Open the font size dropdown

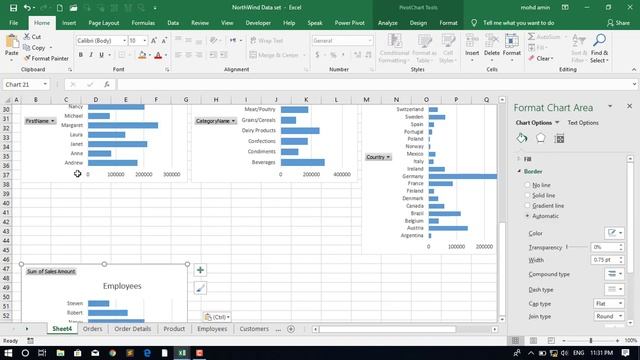[x=144, y=40]
